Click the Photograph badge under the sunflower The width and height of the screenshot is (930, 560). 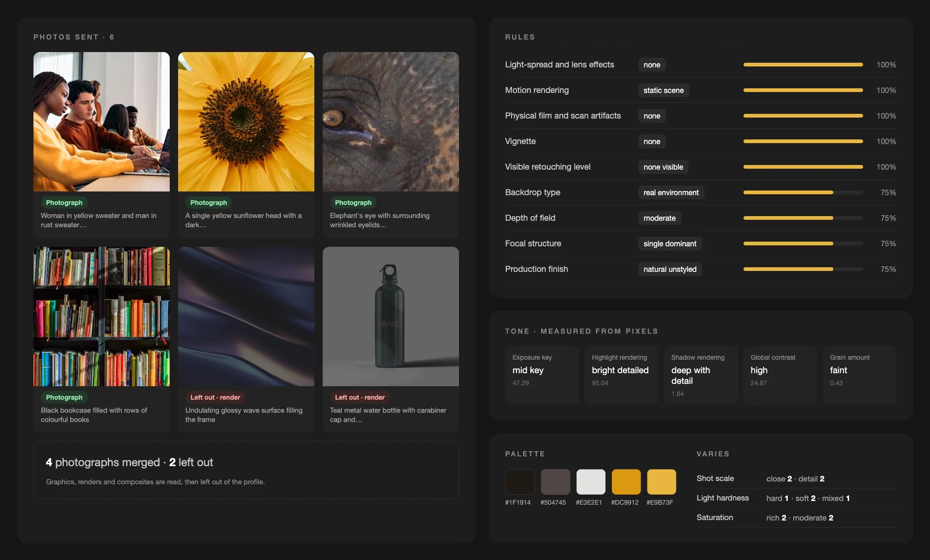point(209,203)
